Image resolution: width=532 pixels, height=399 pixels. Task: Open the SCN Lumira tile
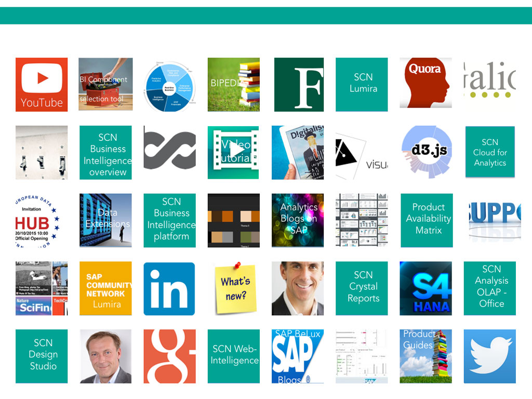pos(362,85)
